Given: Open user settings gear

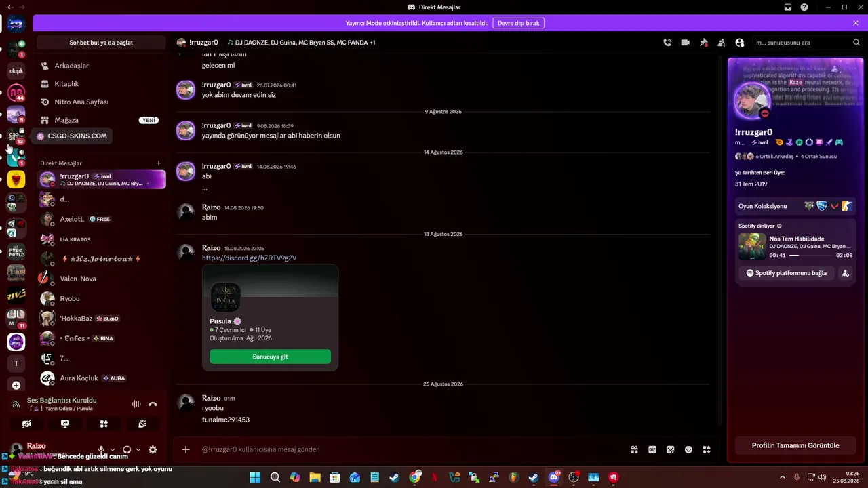Looking at the screenshot, I should tap(153, 449).
